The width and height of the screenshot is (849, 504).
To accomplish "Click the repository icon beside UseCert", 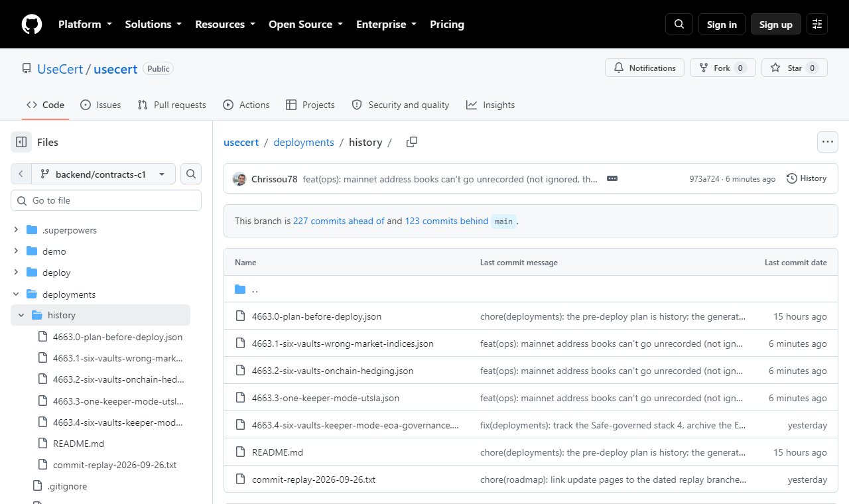I will point(27,68).
